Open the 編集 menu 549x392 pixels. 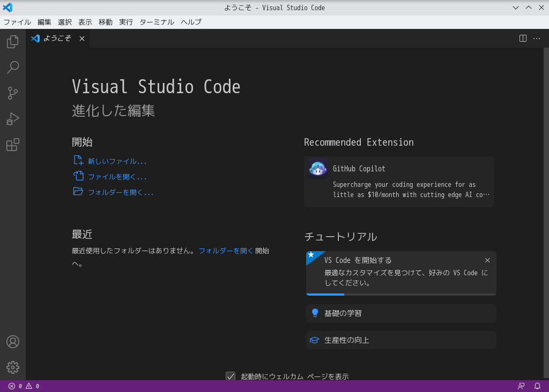pyautogui.click(x=44, y=22)
